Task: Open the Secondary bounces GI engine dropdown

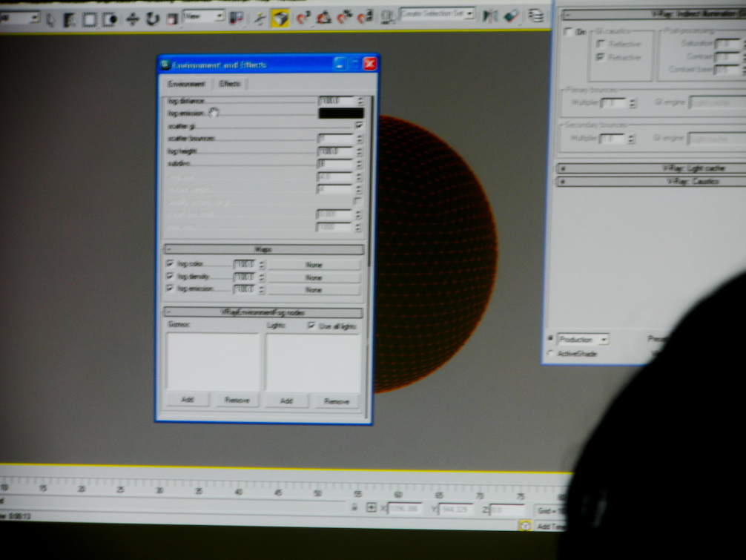Action: (718, 139)
